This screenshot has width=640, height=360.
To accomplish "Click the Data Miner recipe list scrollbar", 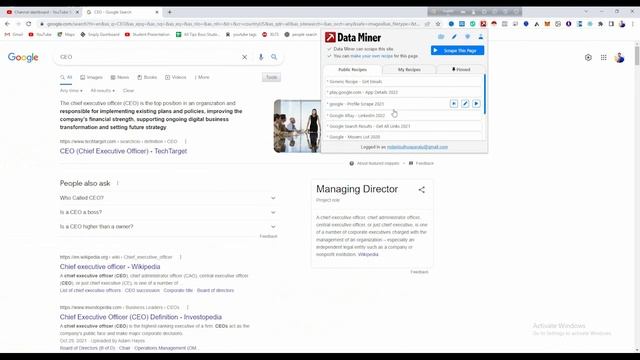I will coord(485,94).
